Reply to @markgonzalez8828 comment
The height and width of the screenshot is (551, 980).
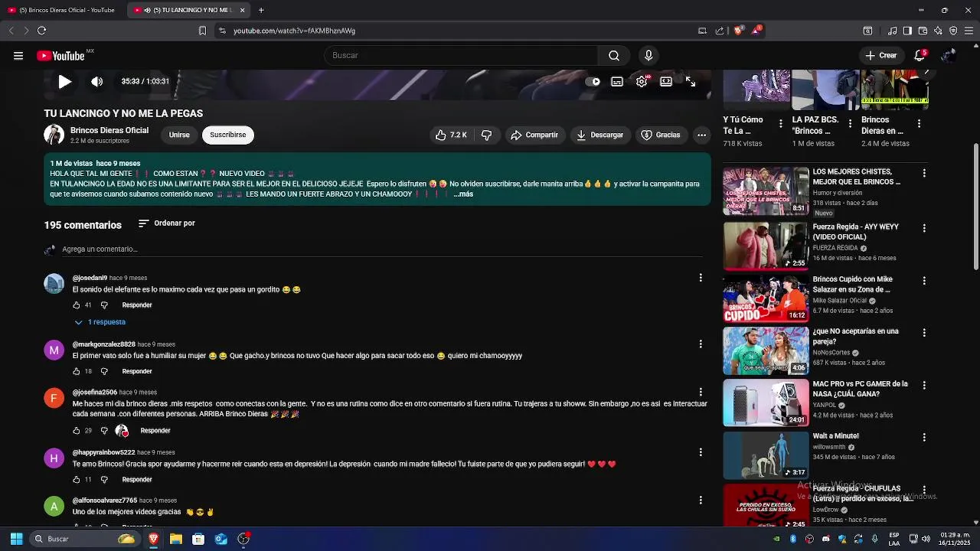137,371
